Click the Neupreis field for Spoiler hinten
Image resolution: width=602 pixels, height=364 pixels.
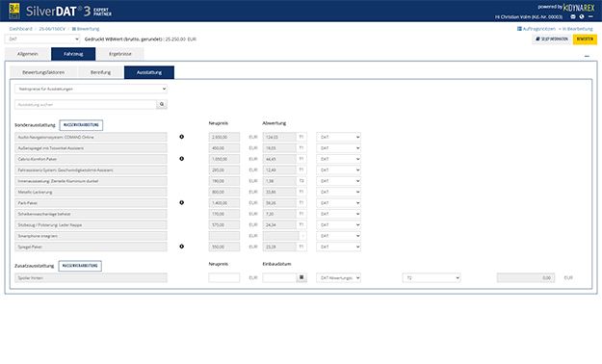pos(224,277)
